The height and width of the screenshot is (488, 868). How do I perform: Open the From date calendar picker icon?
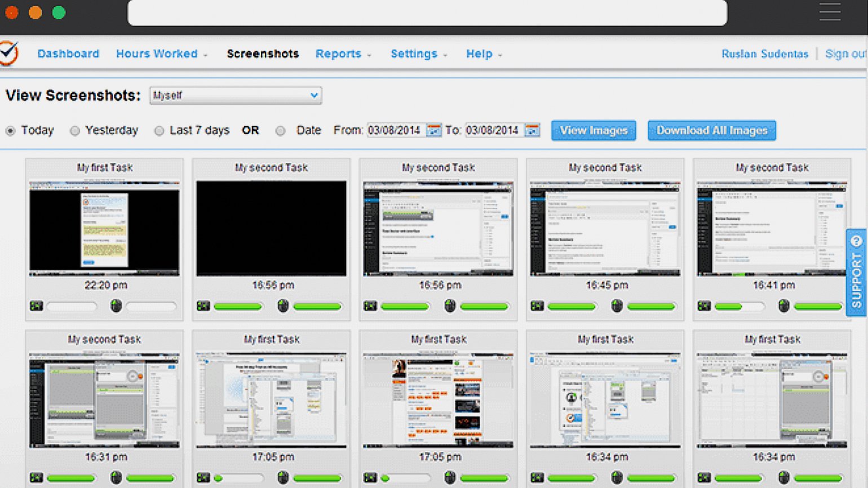(433, 130)
